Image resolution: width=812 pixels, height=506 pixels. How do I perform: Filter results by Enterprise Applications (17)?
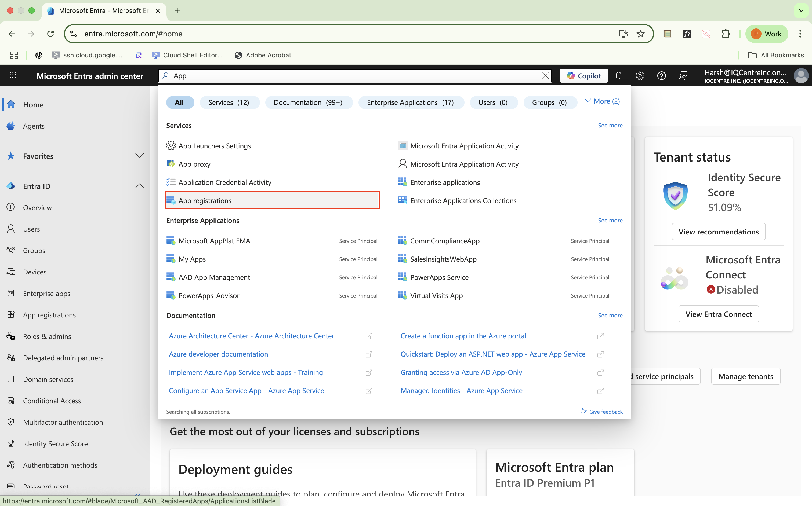(x=411, y=102)
